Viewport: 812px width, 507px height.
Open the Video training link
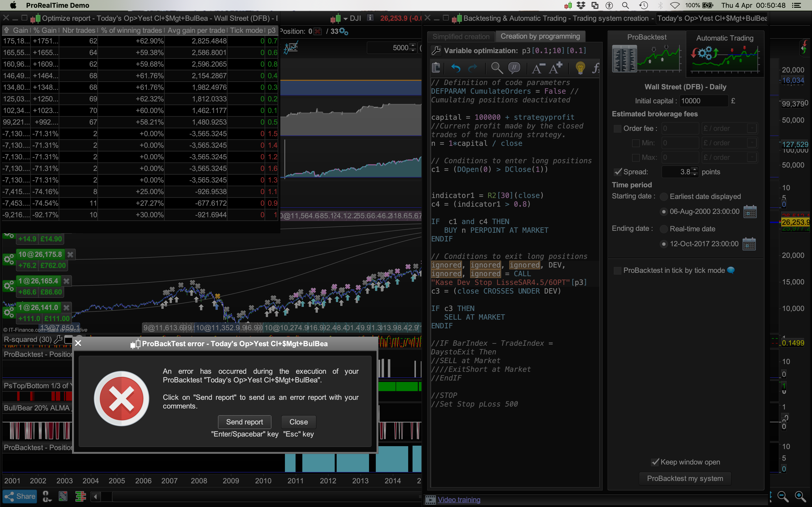tap(459, 500)
